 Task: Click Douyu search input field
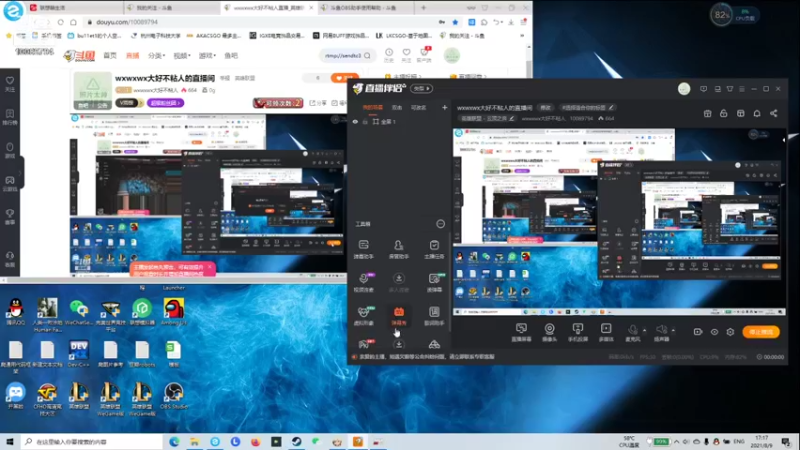pyautogui.click(x=348, y=55)
